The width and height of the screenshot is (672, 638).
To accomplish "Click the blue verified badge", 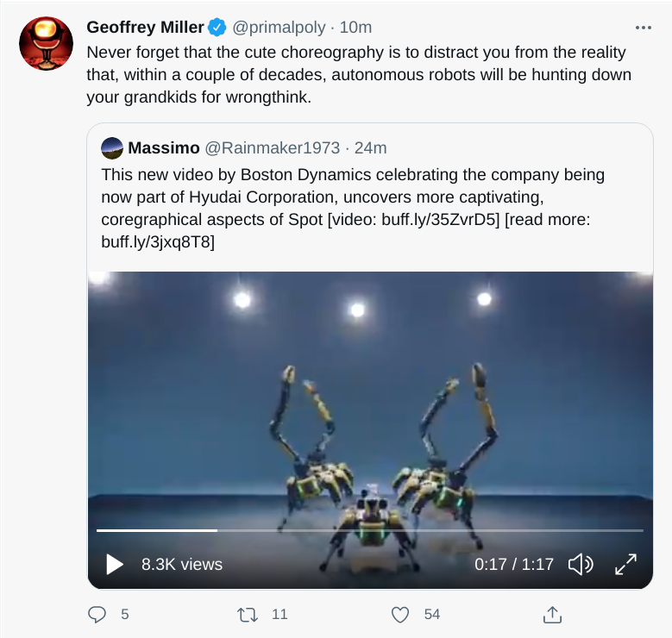I will click(216, 28).
